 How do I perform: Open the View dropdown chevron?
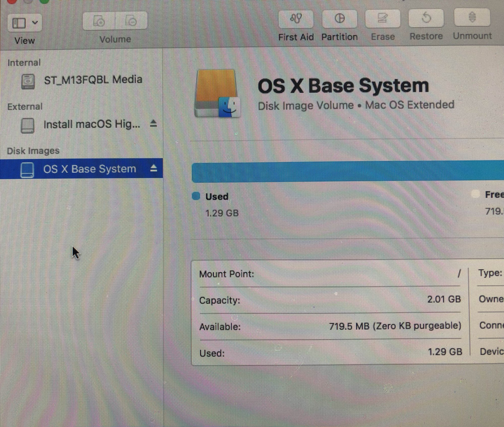pos(35,23)
